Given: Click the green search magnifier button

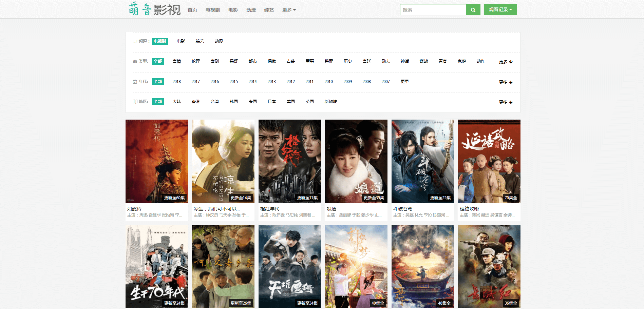Looking at the screenshot, I should (473, 10).
